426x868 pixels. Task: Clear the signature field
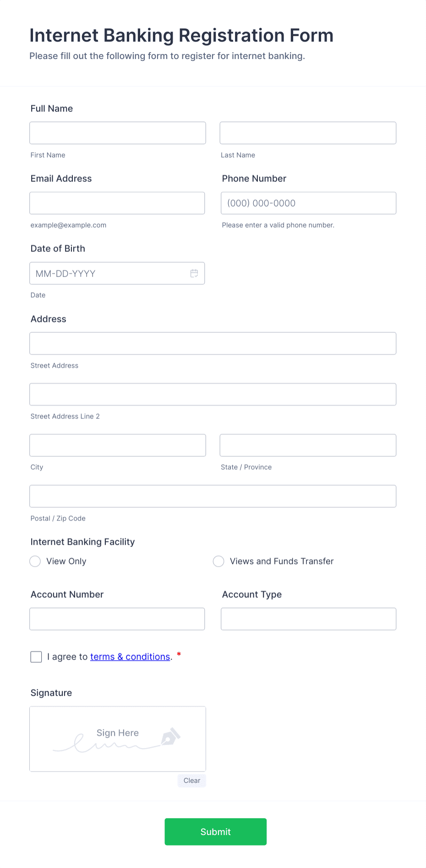tap(191, 781)
